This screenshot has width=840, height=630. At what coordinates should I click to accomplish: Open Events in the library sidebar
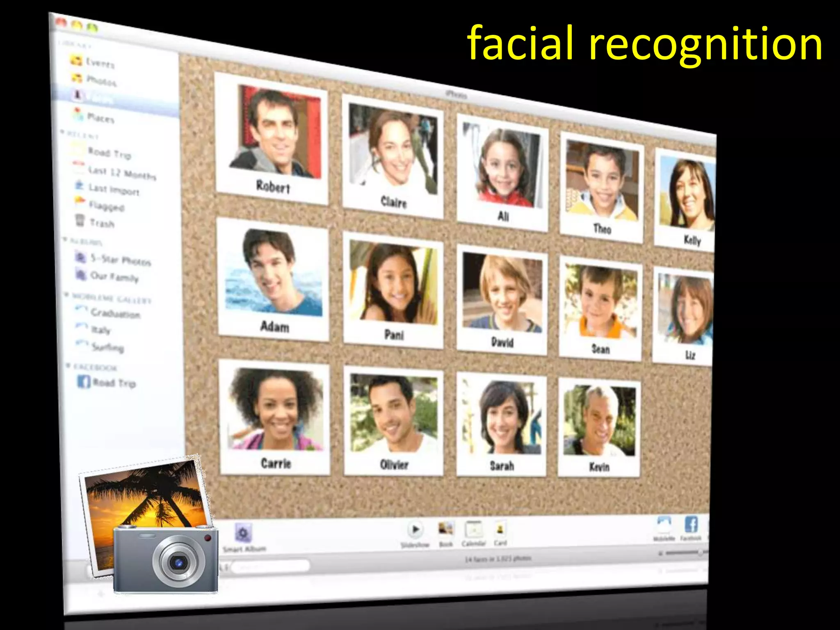(x=93, y=62)
